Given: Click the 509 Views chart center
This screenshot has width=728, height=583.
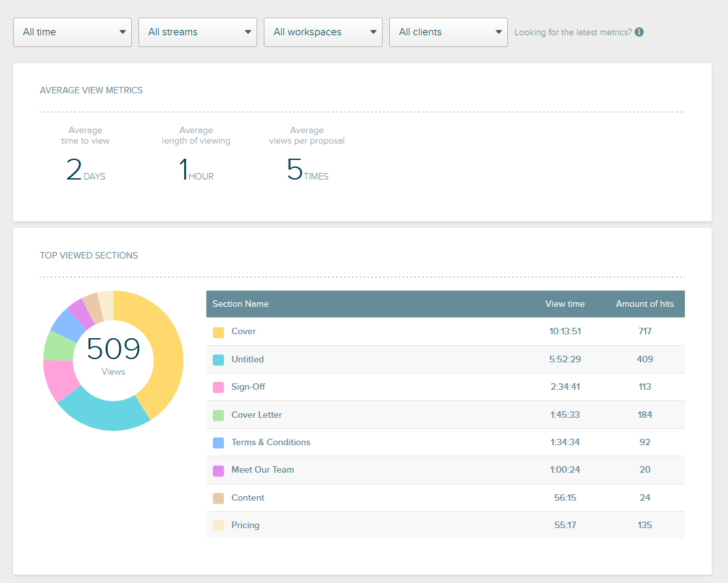Looking at the screenshot, I should 113,359.
